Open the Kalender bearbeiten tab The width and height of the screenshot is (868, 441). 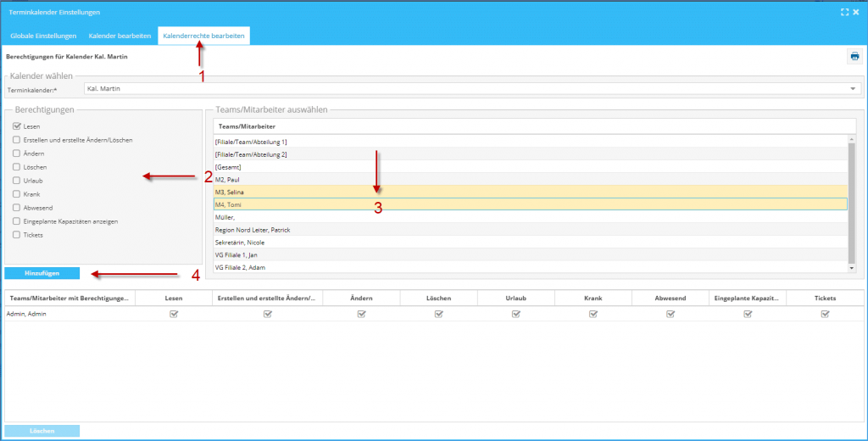coord(120,36)
